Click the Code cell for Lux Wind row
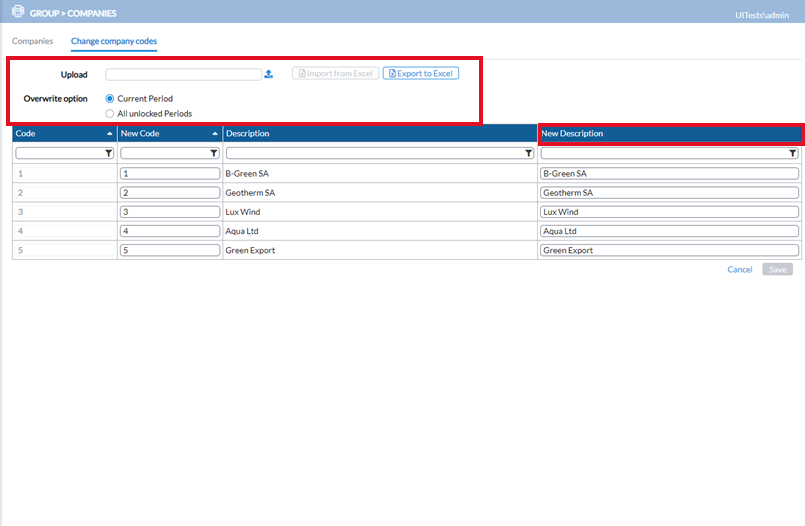Image resolution: width=805 pixels, height=526 pixels. point(65,211)
